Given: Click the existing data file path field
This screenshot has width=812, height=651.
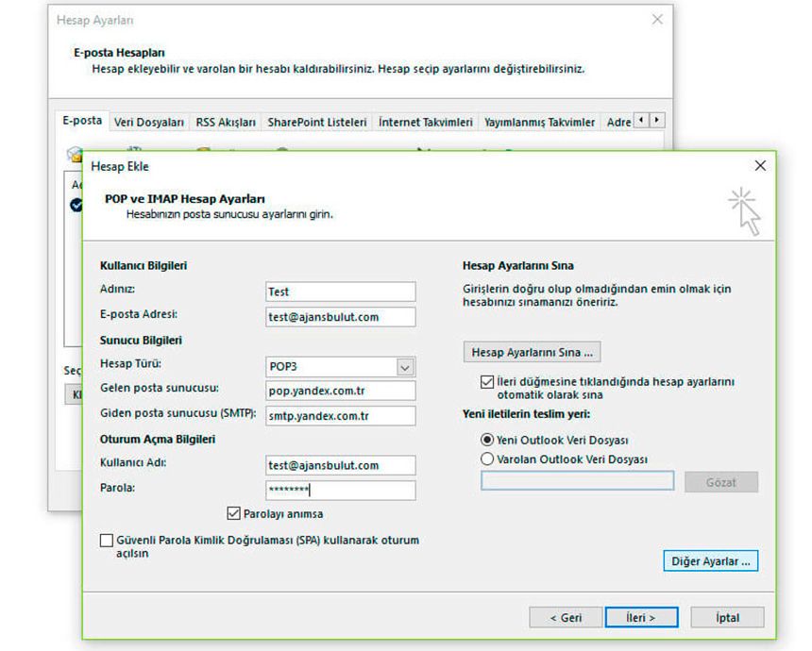Looking at the screenshot, I should coord(578,481).
